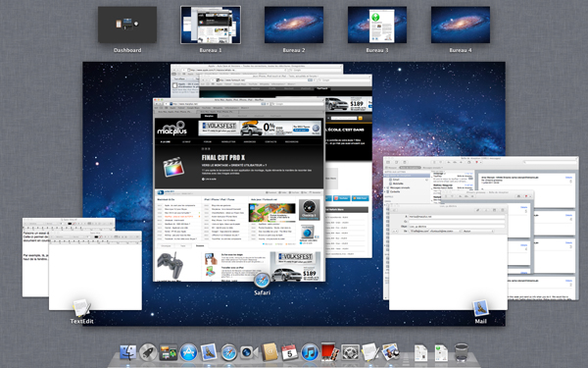Open Mail stamp icon in the Dock
Image resolution: width=588 pixels, height=368 pixels.
(x=209, y=352)
